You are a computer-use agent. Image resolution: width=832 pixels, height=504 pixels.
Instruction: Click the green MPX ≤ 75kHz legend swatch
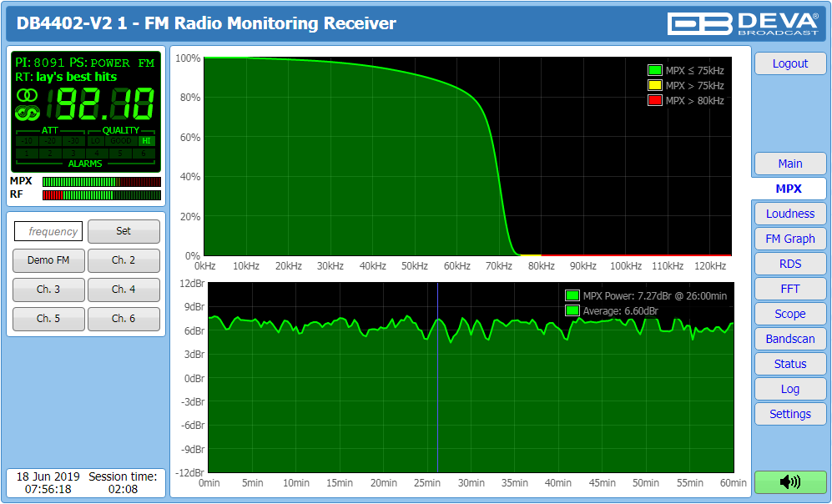[x=655, y=71]
